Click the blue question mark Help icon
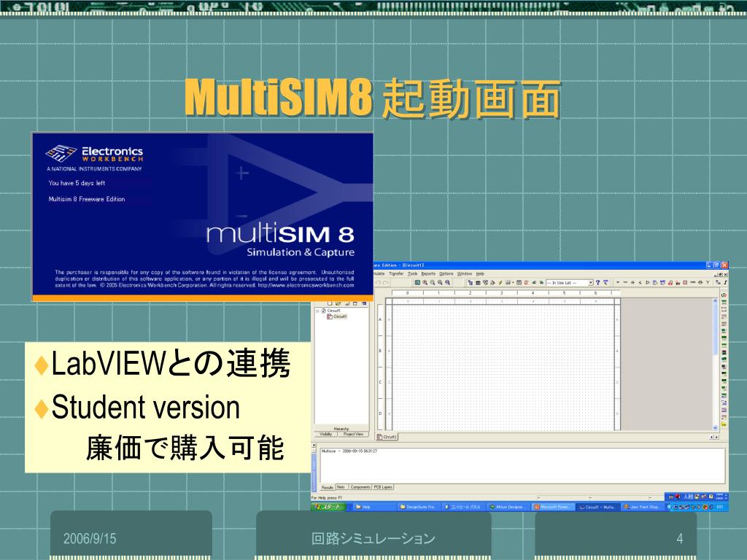This screenshot has height=560, width=747. tap(598, 282)
